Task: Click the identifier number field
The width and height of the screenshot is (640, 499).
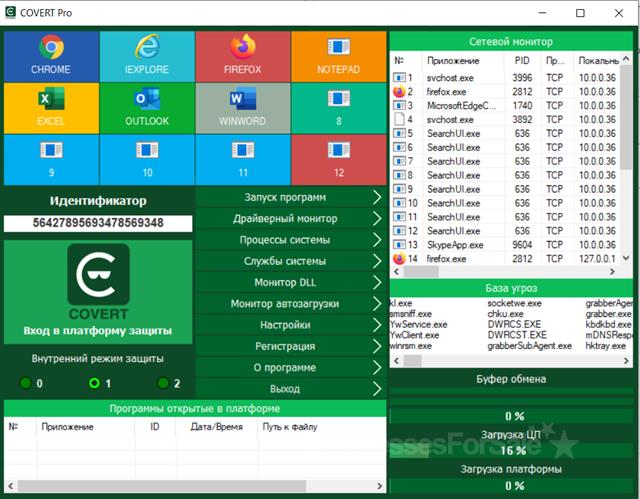Action: tap(98, 223)
